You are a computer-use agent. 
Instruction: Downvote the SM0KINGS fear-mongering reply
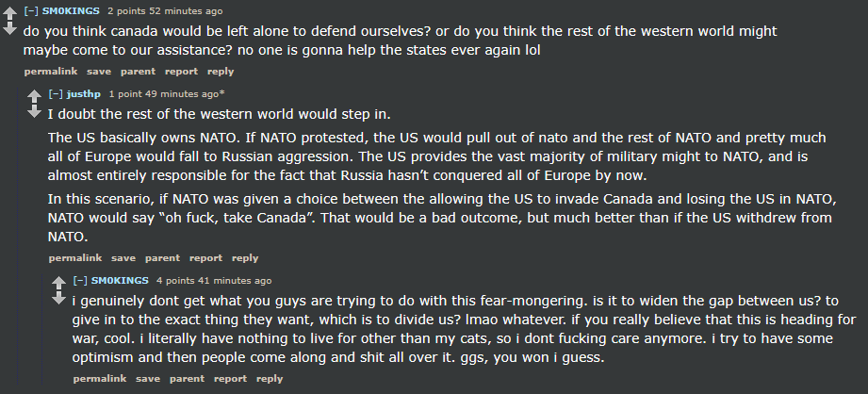click(x=58, y=298)
